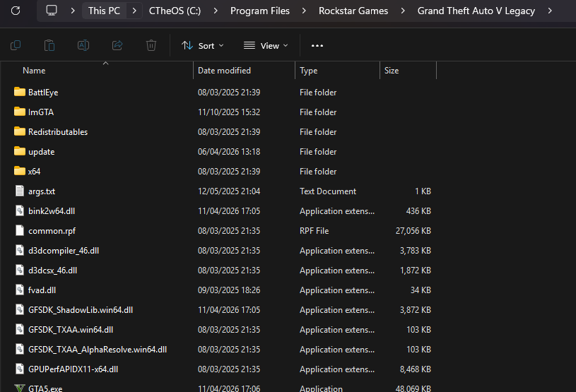Click the Share toolbar icon
This screenshot has width=576, height=392.
(117, 45)
